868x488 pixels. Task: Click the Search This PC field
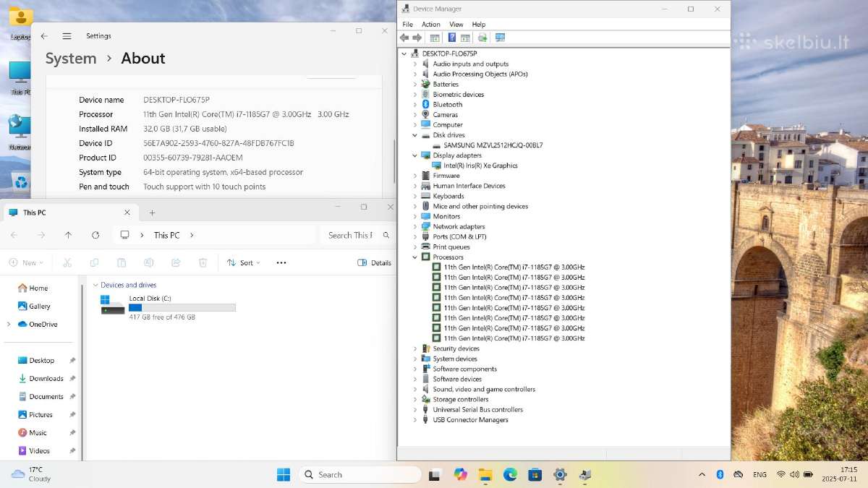[x=357, y=235]
